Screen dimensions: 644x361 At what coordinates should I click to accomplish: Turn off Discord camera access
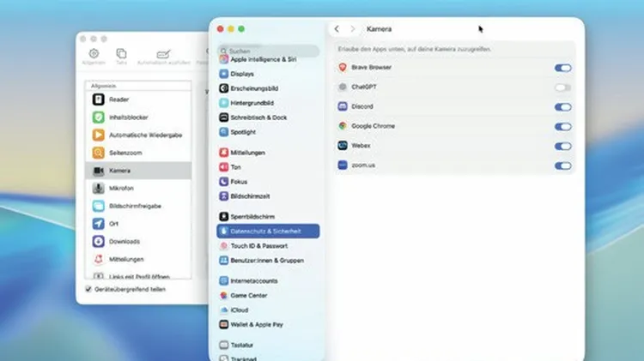point(562,107)
